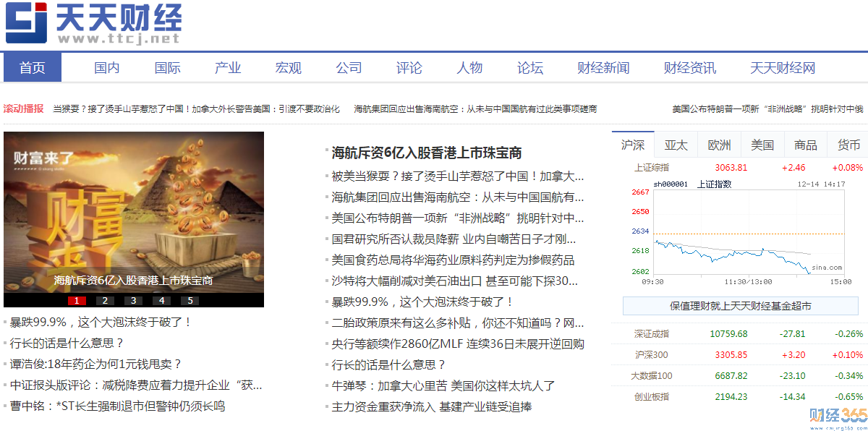Screen dimensions: 868x431
Task: Click ticker item 海航集团回应出售海南航空
Action: point(475,109)
